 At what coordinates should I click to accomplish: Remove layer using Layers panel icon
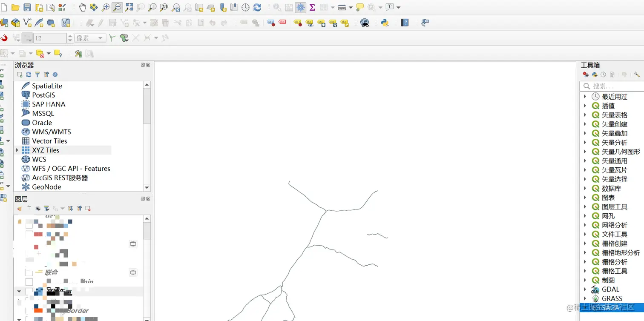click(x=88, y=208)
